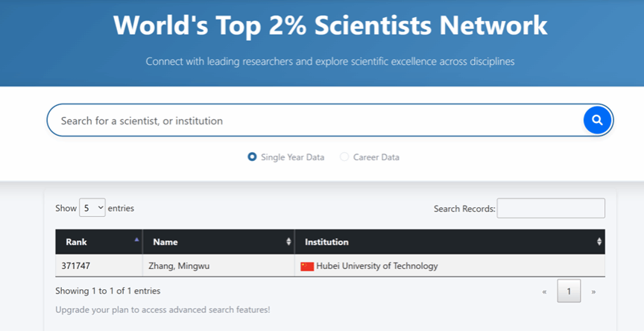Click the sort arrows in Name column
Screen dimensions: 644x331
click(288, 242)
